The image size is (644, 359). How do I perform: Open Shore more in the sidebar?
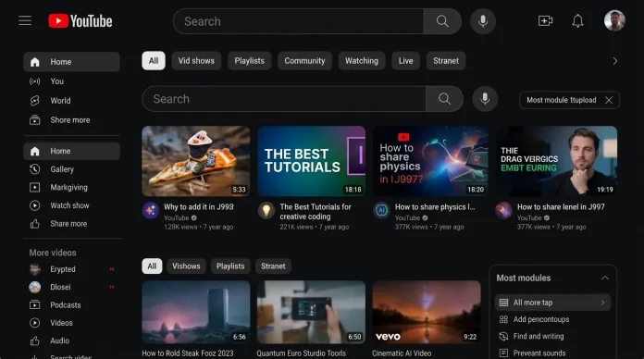pyautogui.click(x=71, y=120)
